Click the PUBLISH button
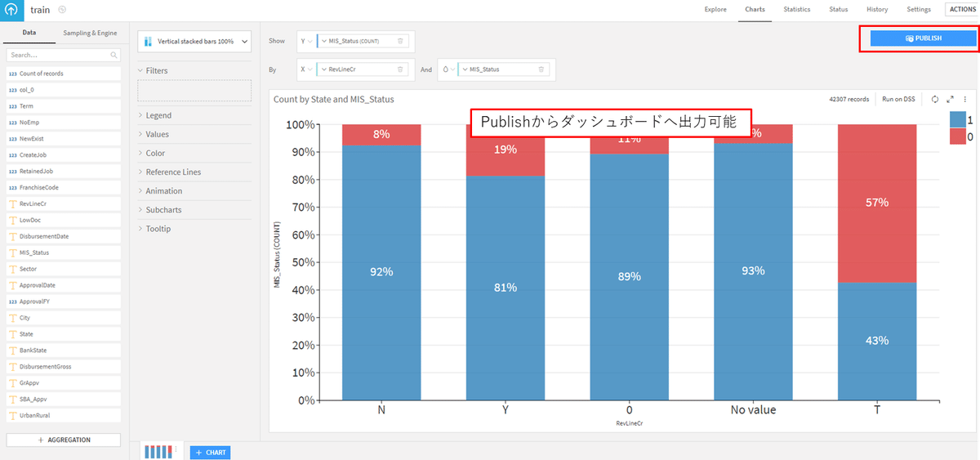980x460 pixels. pos(924,38)
